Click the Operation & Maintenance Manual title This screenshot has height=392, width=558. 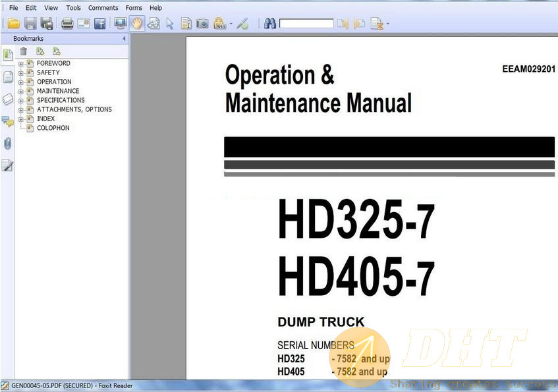pos(318,89)
